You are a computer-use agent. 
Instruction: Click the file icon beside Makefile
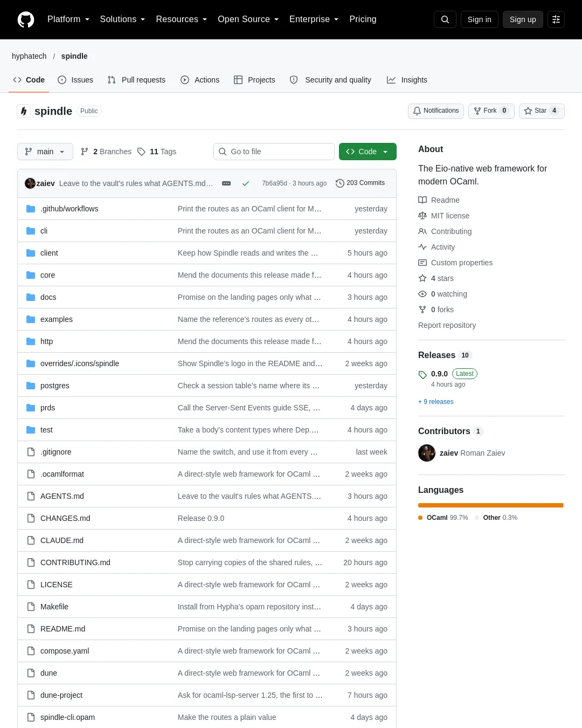coord(31,607)
